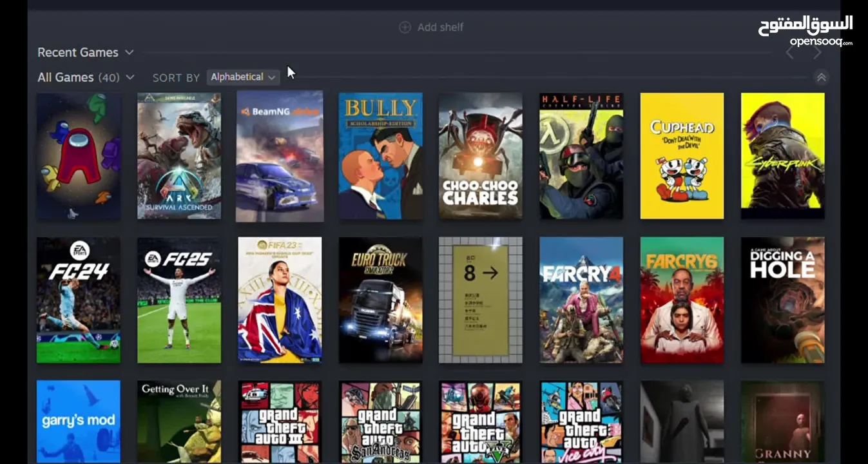Click the Add shelf label
Screen dimensions: 868x464
pyautogui.click(x=440, y=27)
